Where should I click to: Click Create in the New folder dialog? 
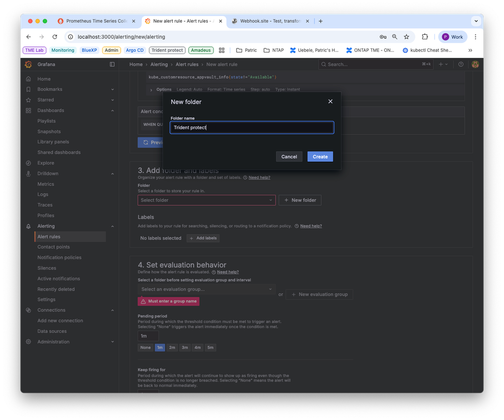[x=320, y=156]
